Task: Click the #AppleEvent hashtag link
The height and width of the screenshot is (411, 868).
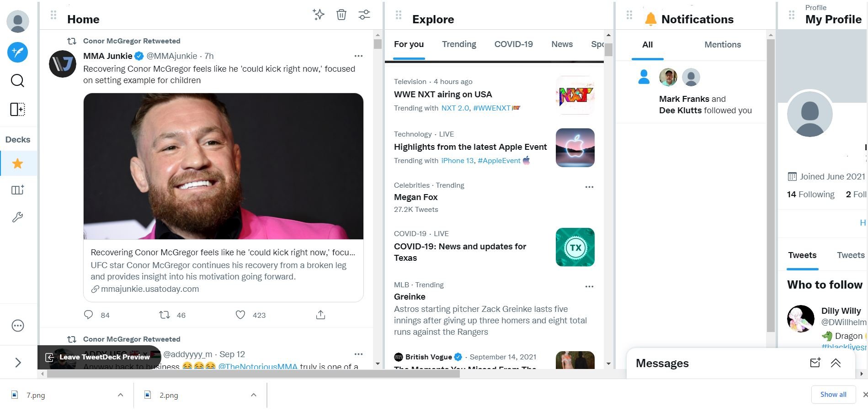Action: click(499, 161)
